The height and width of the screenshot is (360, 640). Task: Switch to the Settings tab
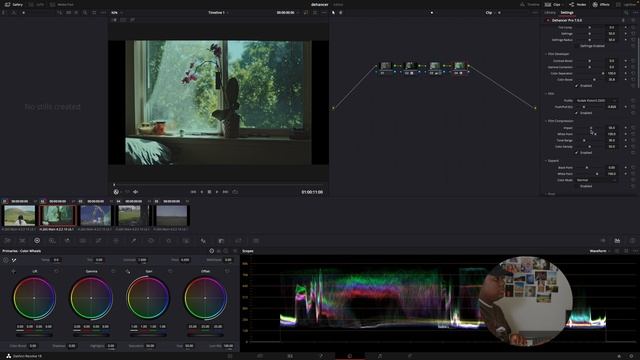tap(567, 13)
